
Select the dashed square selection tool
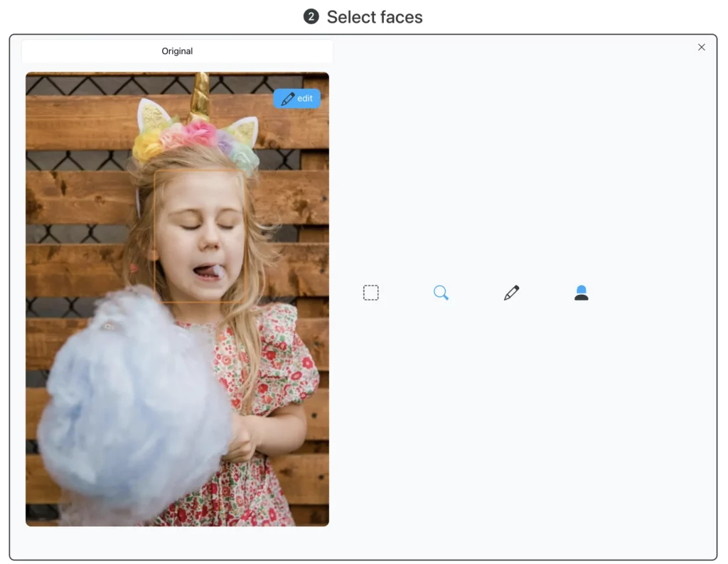[370, 293]
